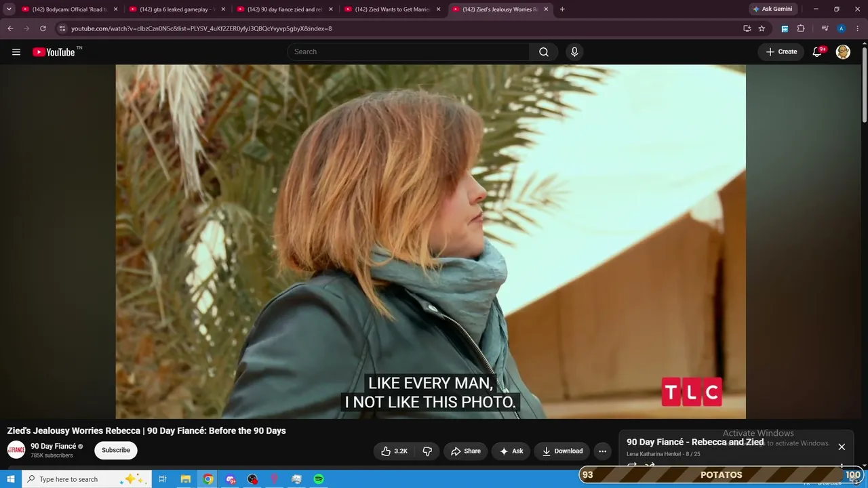This screenshot has width=868, height=488.
Task: Share this video
Action: coord(465,451)
